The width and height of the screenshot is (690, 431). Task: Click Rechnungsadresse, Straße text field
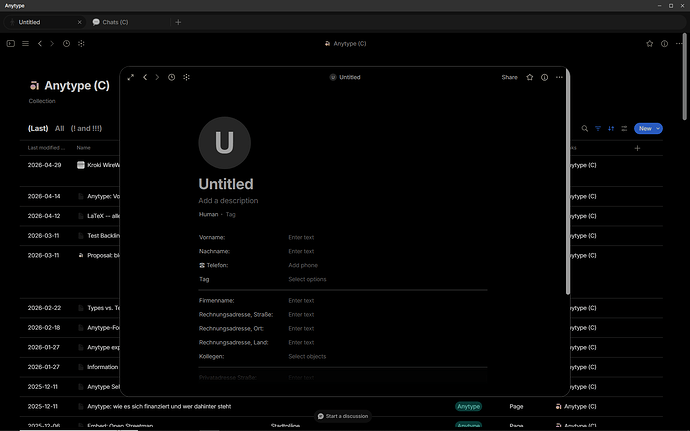tap(301, 315)
